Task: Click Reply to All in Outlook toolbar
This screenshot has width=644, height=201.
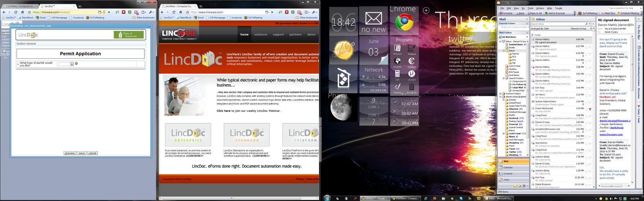Action: 534,13
